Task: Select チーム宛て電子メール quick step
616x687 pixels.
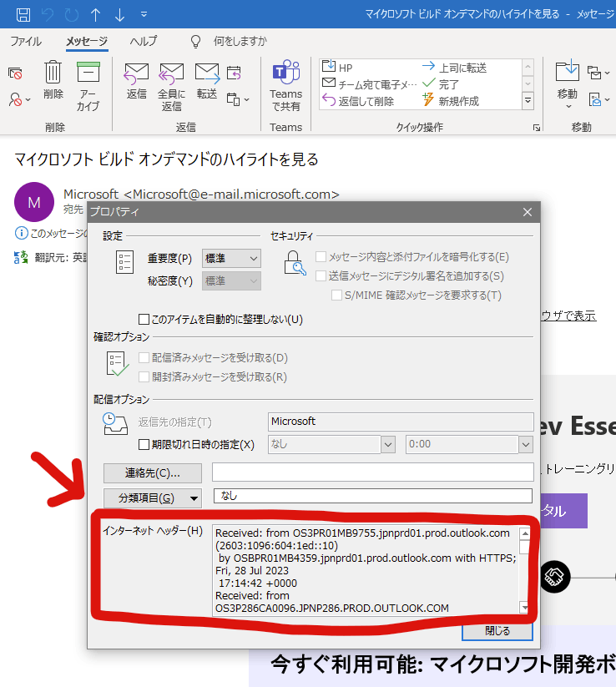Action: coord(369,84)
